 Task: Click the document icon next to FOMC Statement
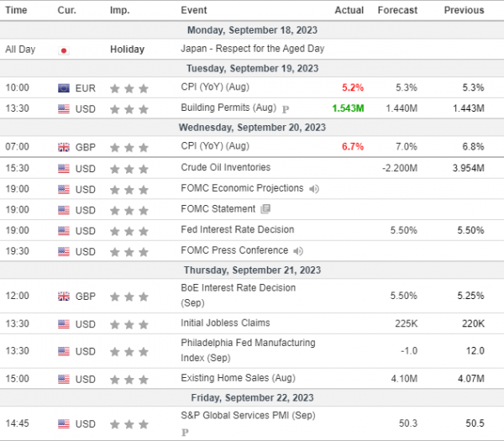coord(265,209)
